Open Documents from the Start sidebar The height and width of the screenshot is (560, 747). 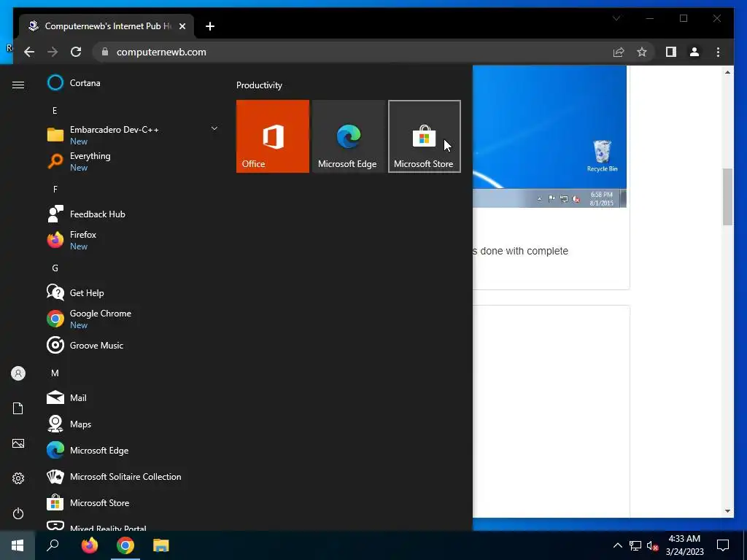coord(18,408)
